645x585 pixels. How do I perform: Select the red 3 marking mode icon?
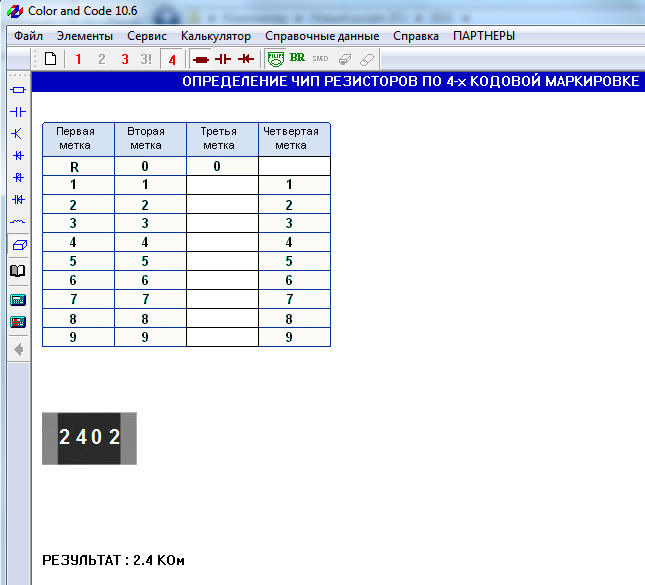(125, 59)
